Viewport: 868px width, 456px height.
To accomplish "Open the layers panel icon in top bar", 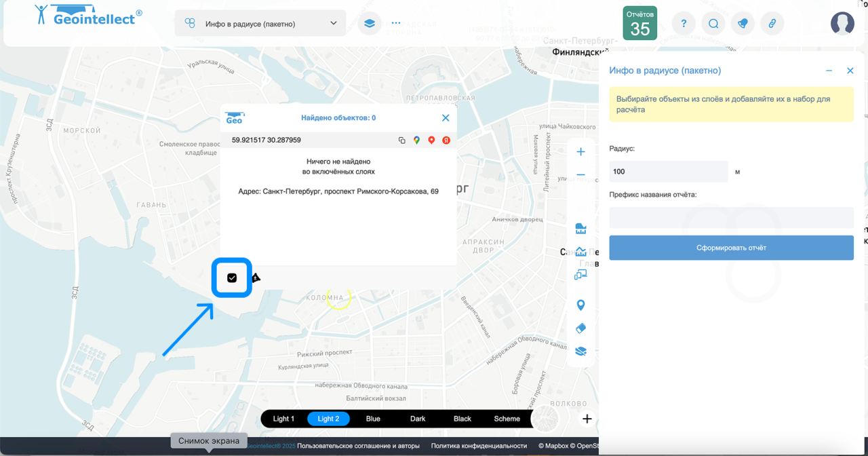I will pyautogui.click(x=370, y=23).
